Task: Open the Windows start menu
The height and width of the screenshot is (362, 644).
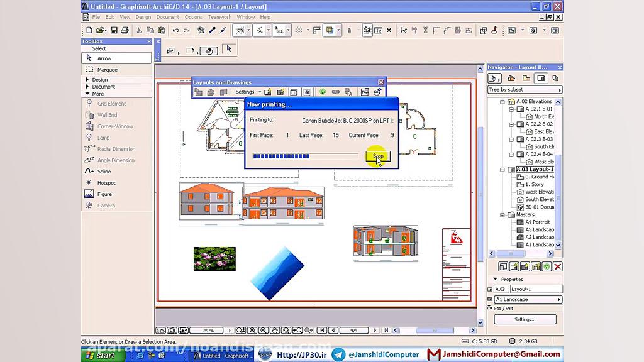Action: (x=103, y=356)
